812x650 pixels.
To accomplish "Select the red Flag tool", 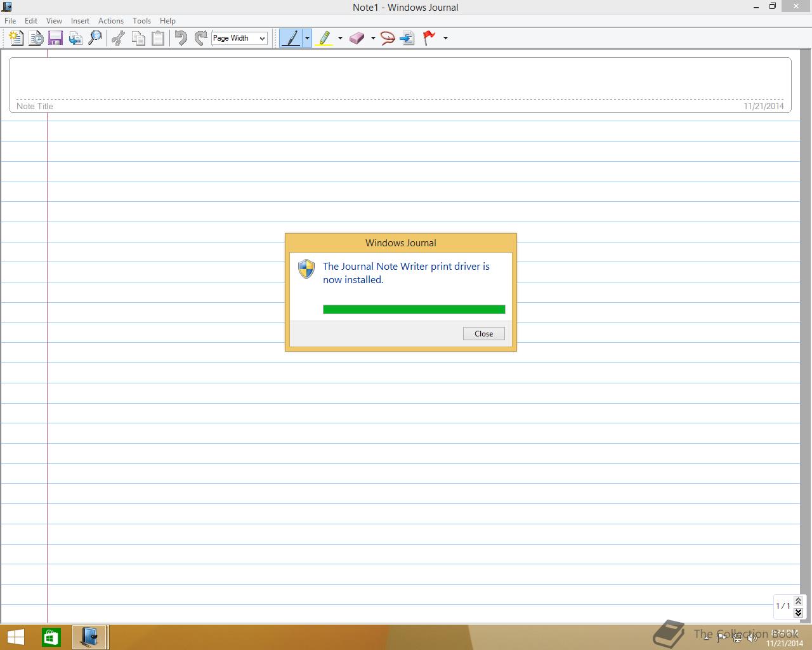I will pyautogui.click(x=429, y=38).
